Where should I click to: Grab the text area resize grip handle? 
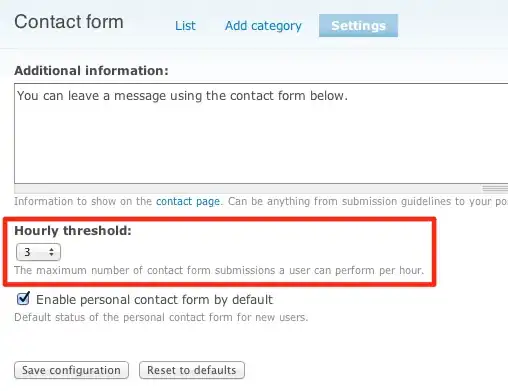(495, 189)
